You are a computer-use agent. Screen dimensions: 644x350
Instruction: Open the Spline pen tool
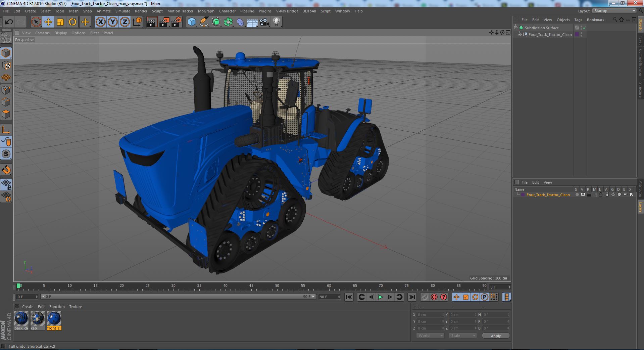click(x=204, y=22)
